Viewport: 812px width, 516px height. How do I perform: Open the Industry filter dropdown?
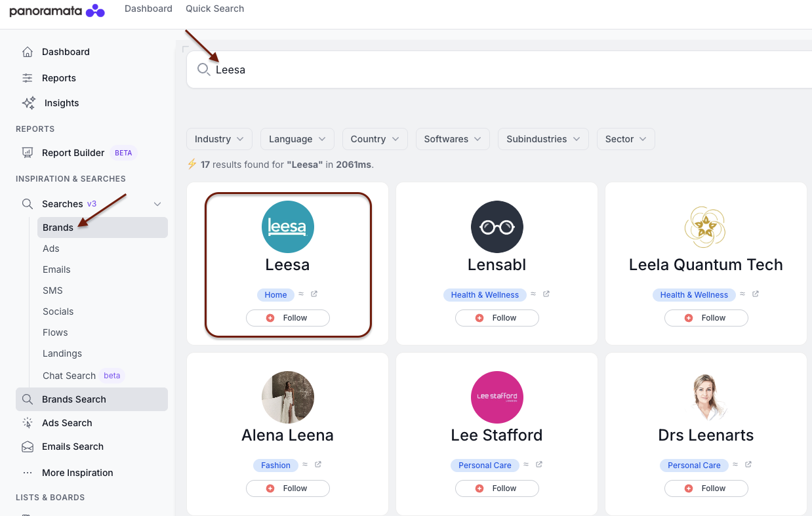pyautogui.click(x=219, y=139)
